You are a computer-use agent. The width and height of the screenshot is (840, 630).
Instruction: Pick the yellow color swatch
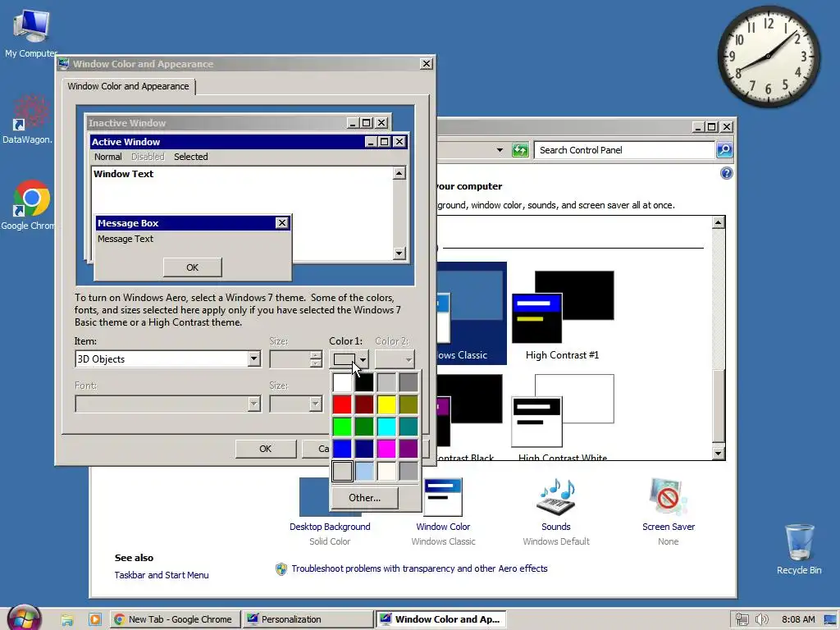386,404
